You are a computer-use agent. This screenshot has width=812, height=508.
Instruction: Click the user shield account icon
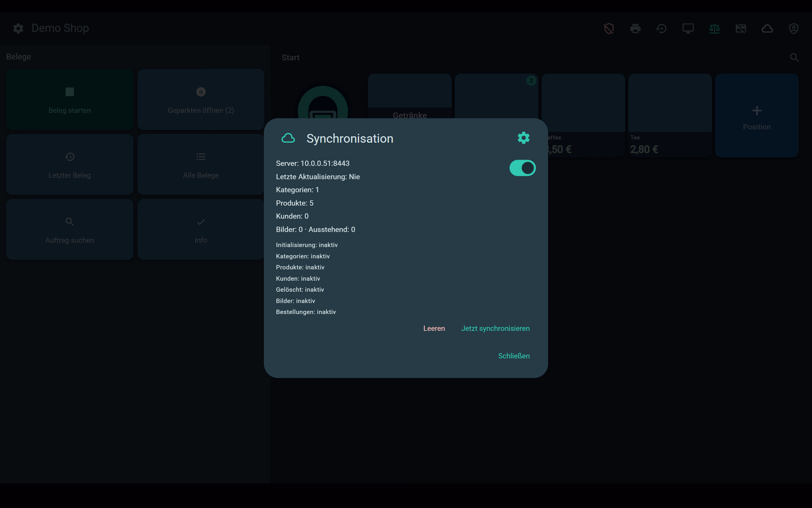click(x=793, y=28)
